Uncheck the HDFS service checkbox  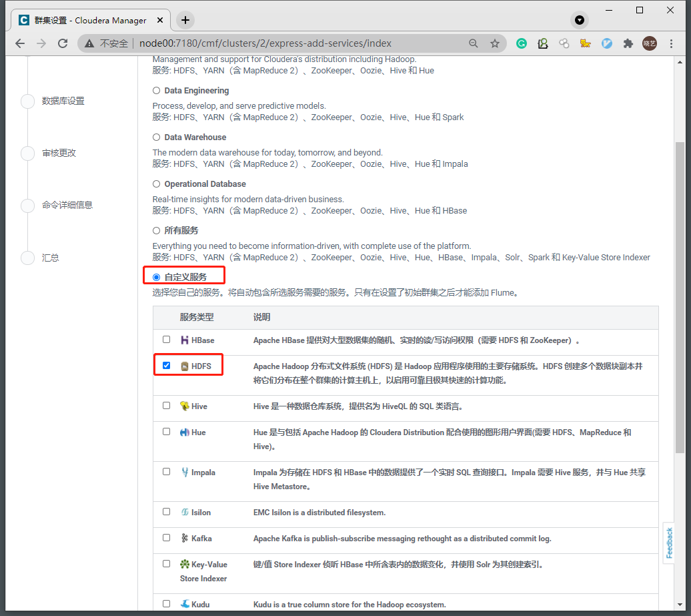pos(166,366)
